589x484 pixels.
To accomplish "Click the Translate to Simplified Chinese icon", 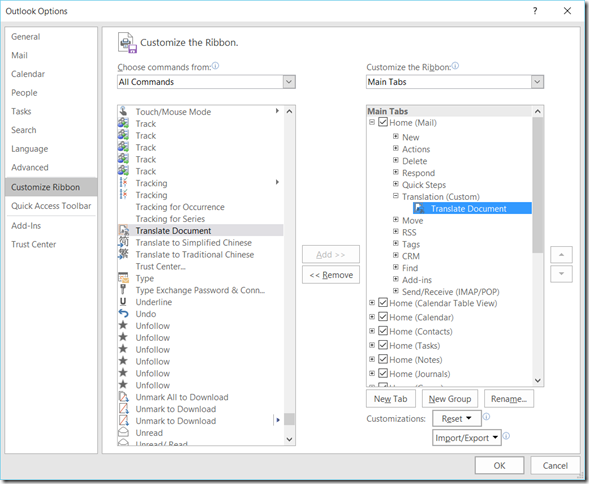I will click(123, 242).
